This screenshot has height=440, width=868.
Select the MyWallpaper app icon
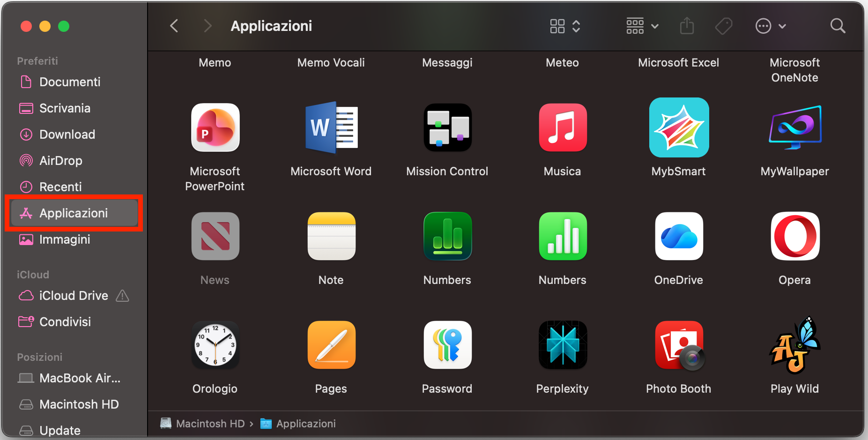click(795, 127)
